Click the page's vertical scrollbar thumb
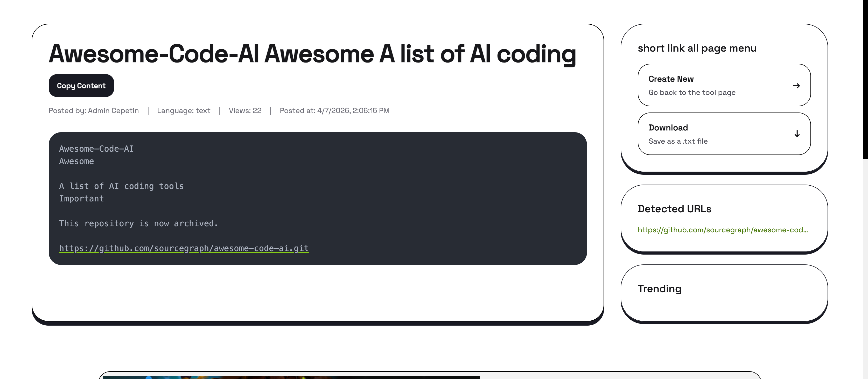 (x=865, y=79)
